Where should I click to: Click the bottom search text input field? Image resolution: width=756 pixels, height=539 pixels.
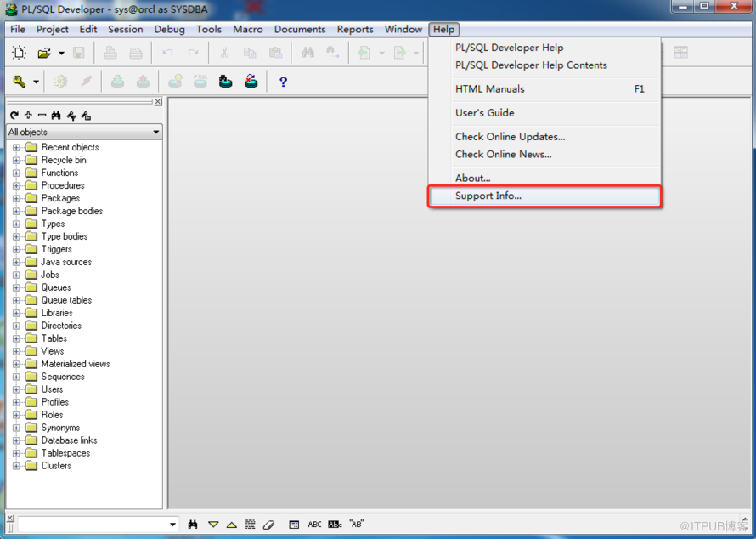(93, 524)
